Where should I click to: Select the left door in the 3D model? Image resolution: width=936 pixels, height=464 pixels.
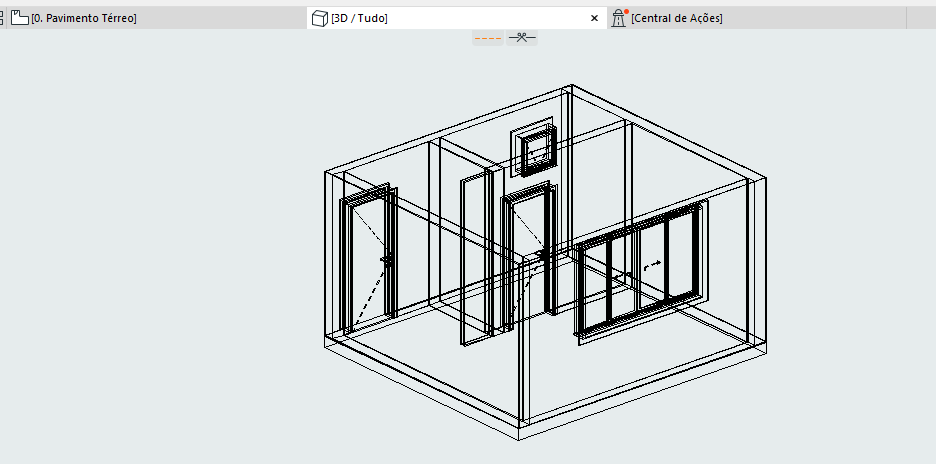click(368, 259)
